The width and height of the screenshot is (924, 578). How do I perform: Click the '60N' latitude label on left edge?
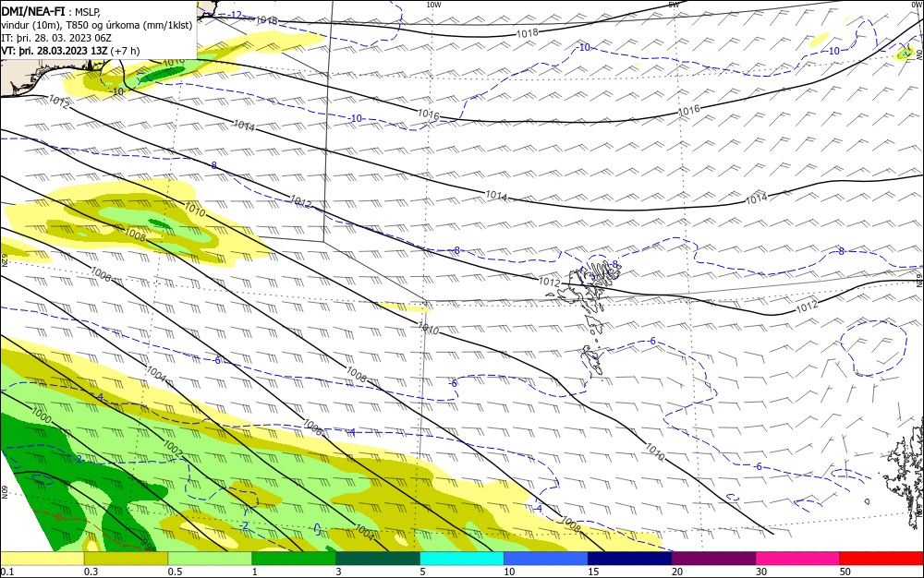[x=5, y=492]
